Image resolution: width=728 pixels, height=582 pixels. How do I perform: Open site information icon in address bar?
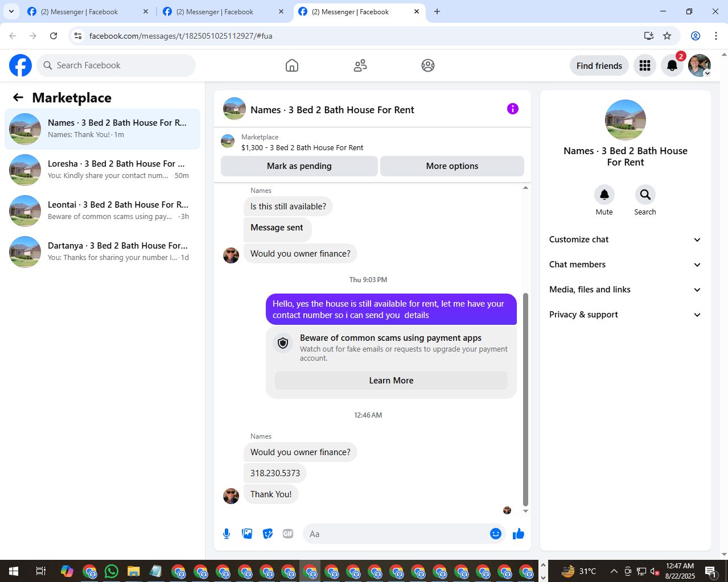click(78, 36)
